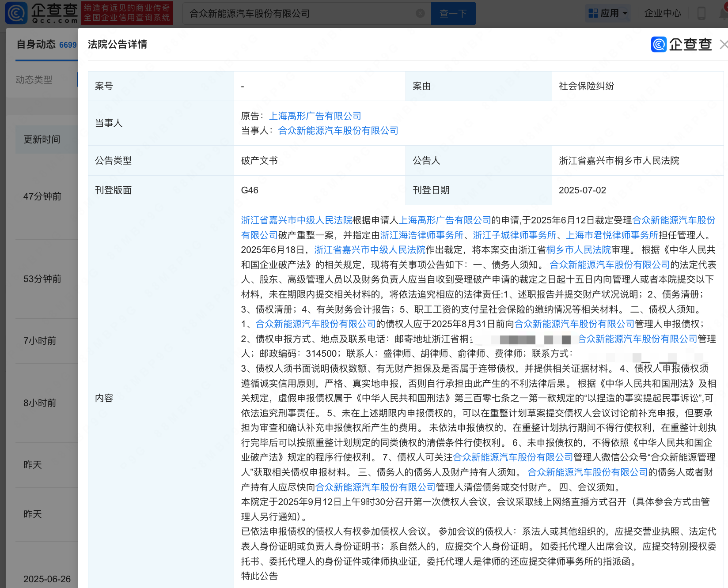Viewport: 728px width, 588px height.
Task: Open the 动态类型 filter
Action: (34, 79)
